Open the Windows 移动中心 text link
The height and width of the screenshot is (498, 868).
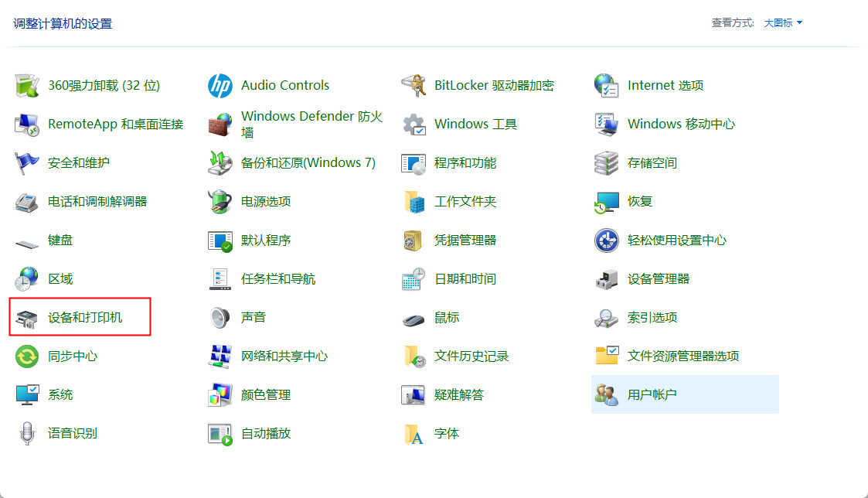click(681, 124)
